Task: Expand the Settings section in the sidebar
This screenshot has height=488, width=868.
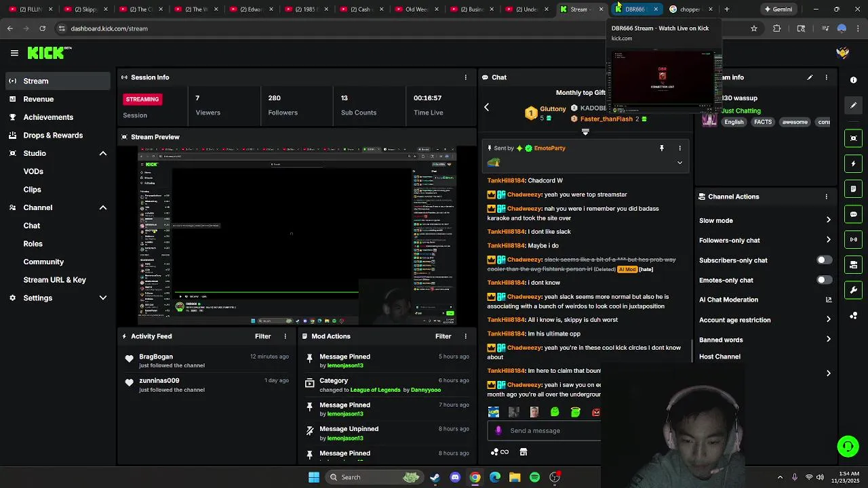Action: click(103, 298)
